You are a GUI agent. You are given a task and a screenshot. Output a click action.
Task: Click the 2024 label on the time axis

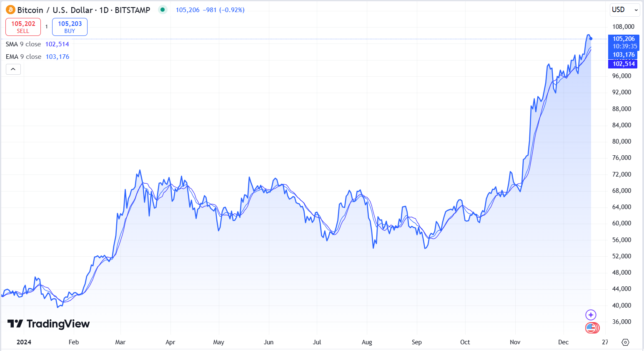tap(24, 342)
